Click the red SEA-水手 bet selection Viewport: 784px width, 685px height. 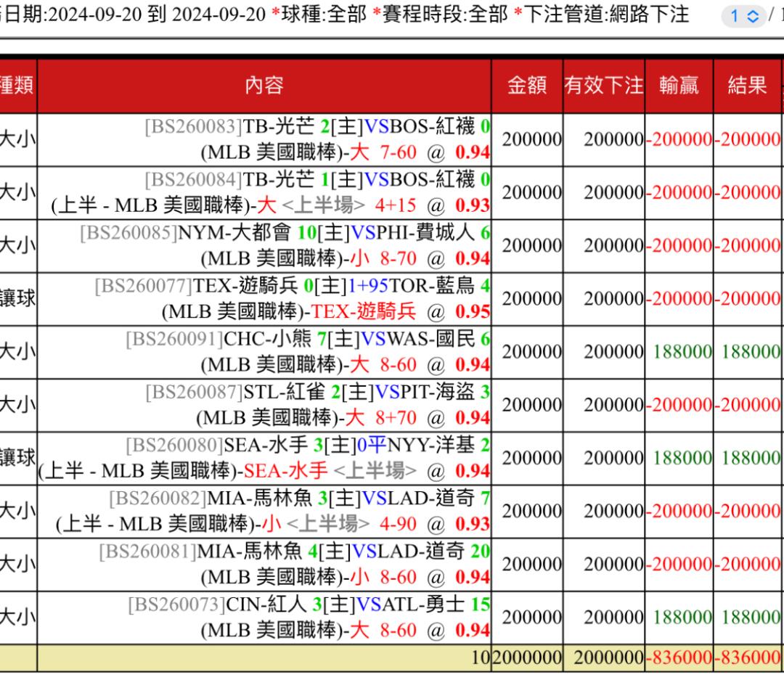[x=285, y=471]
